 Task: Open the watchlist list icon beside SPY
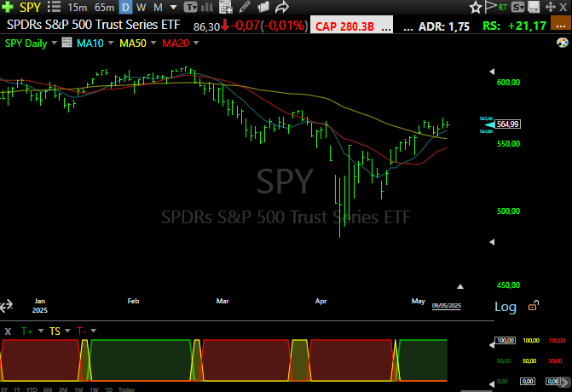coord(54,7)
